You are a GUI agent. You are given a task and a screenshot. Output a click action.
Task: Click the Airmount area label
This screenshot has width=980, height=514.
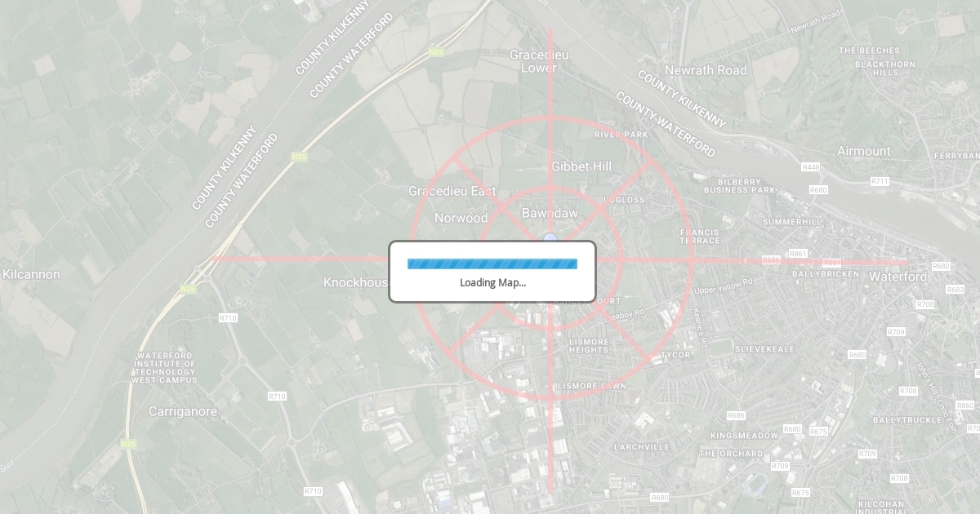tap(864, 151)
